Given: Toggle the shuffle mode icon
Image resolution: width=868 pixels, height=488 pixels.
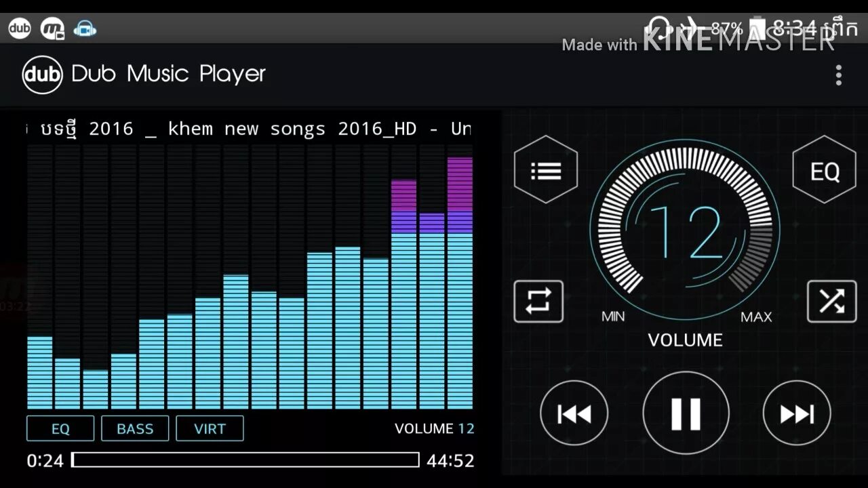Looking at the screenshot, I should pos(831,301).
